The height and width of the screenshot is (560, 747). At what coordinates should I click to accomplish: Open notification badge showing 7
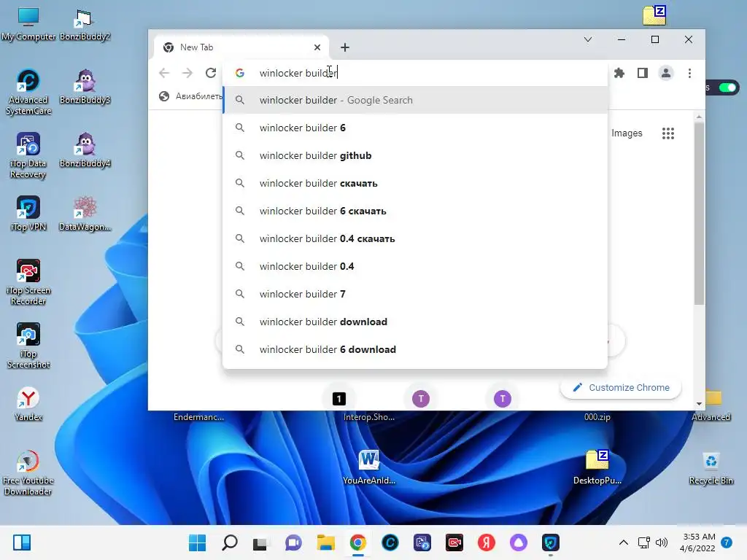[x=727, y=542]
